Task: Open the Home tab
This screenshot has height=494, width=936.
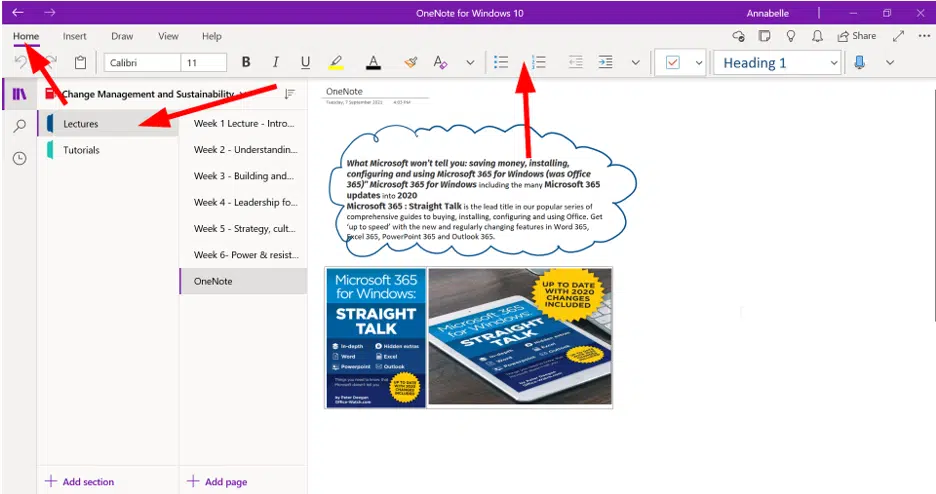Action: point(26,36)
